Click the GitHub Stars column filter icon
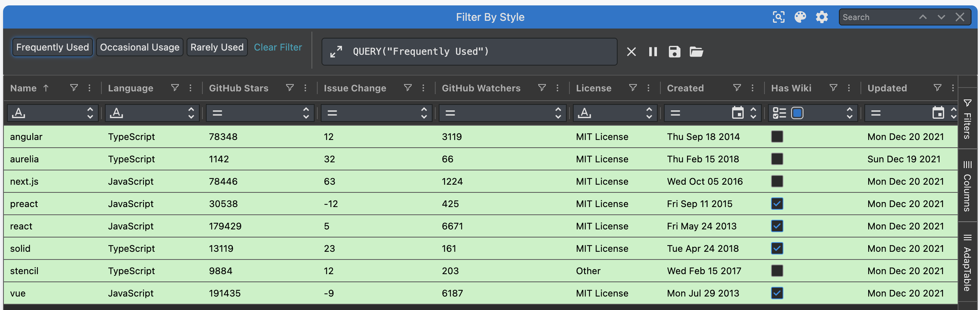This screenshot has height=310, width=980. (x=290, y=88)
